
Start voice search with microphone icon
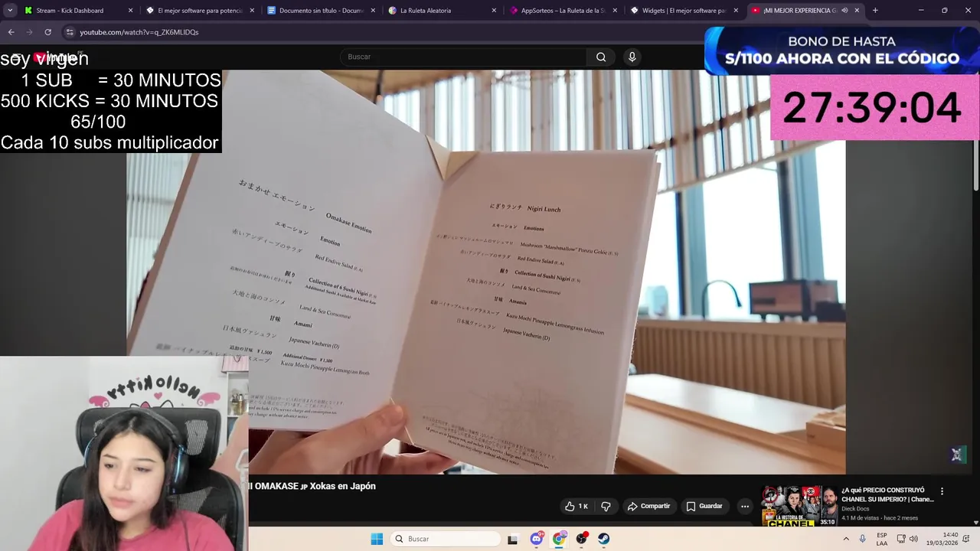click(x=632, y=57)
